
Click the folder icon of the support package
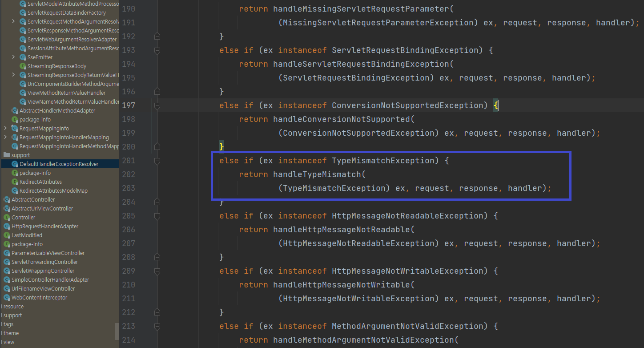point(7,155)
